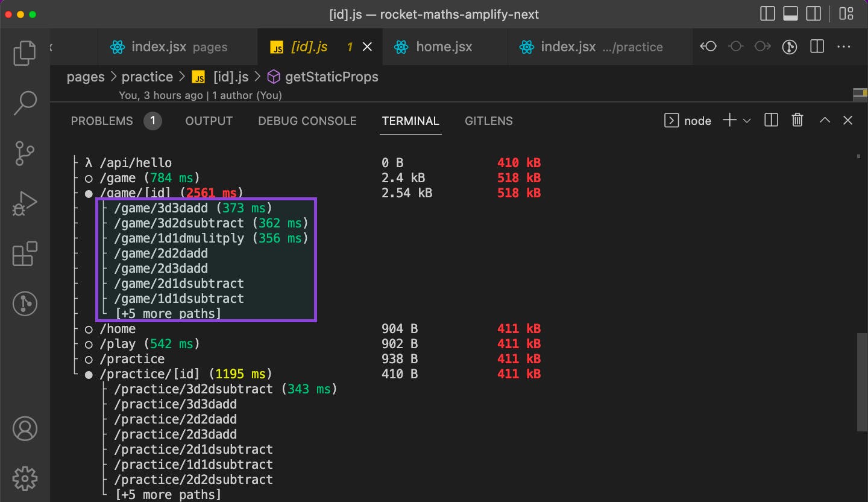
Task: Click the GitLens open changes middle icon
Action: tap(735, 46)
